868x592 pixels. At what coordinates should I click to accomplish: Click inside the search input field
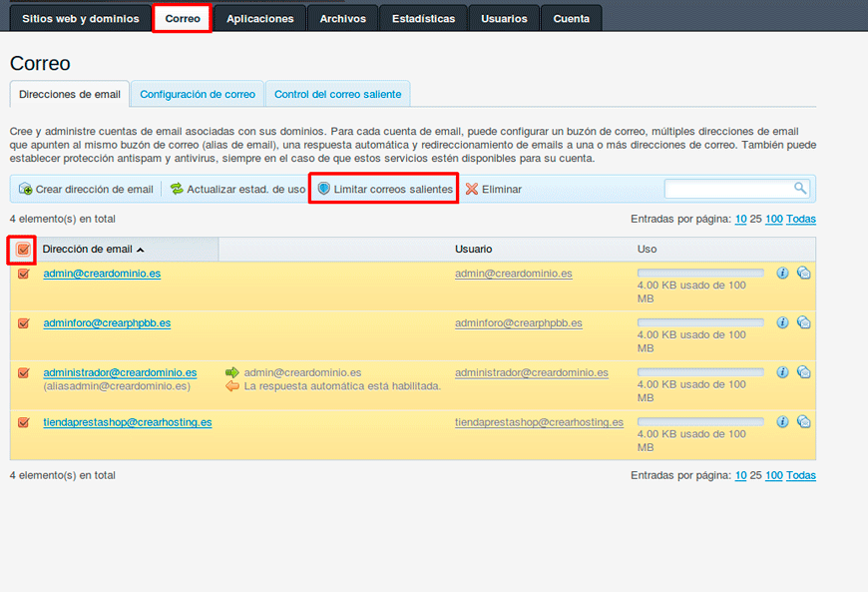(x=728, y=189)
